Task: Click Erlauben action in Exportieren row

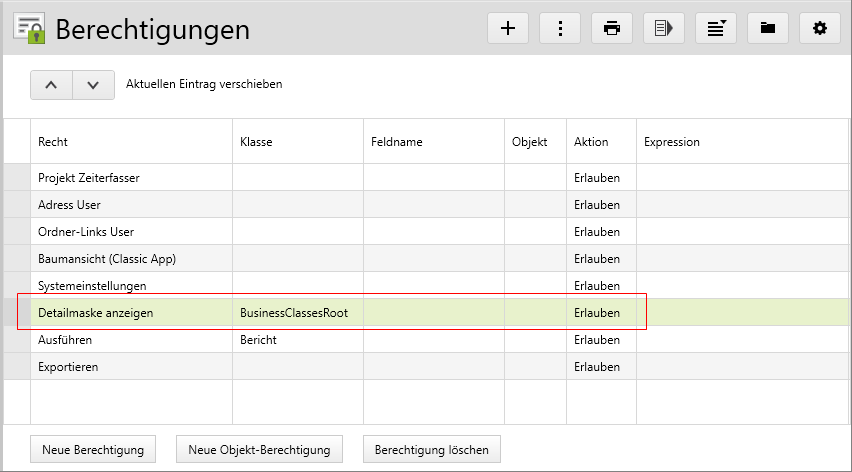Action: tap(597, 367)
